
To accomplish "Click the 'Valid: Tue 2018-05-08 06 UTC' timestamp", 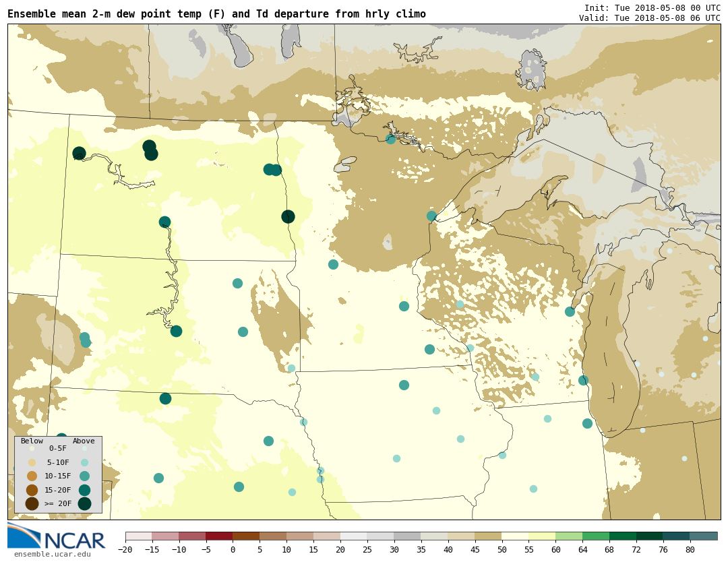I will coord(649,18).
